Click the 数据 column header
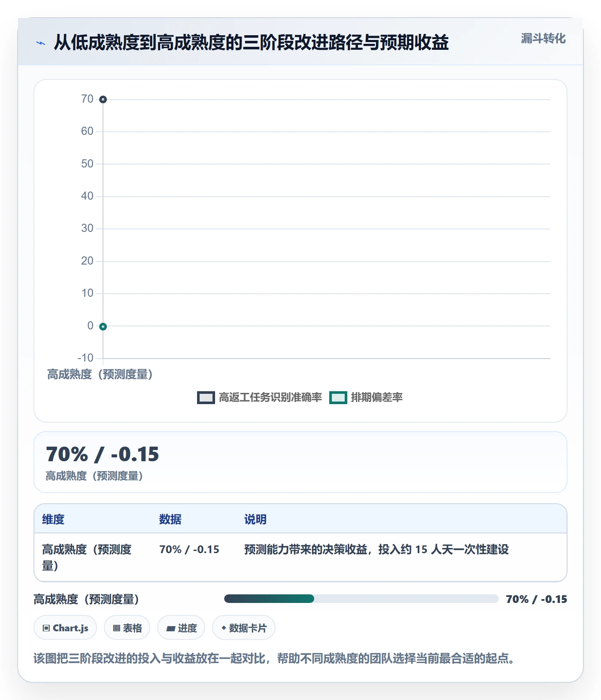Screen dimensions: 601x700 click(170, 519)
